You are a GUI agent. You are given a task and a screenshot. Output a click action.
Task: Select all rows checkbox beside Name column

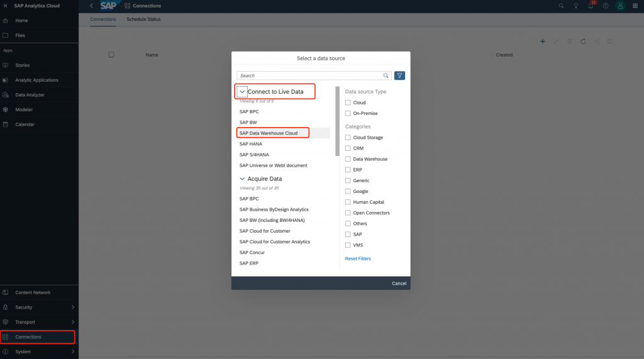click(111, 55)
